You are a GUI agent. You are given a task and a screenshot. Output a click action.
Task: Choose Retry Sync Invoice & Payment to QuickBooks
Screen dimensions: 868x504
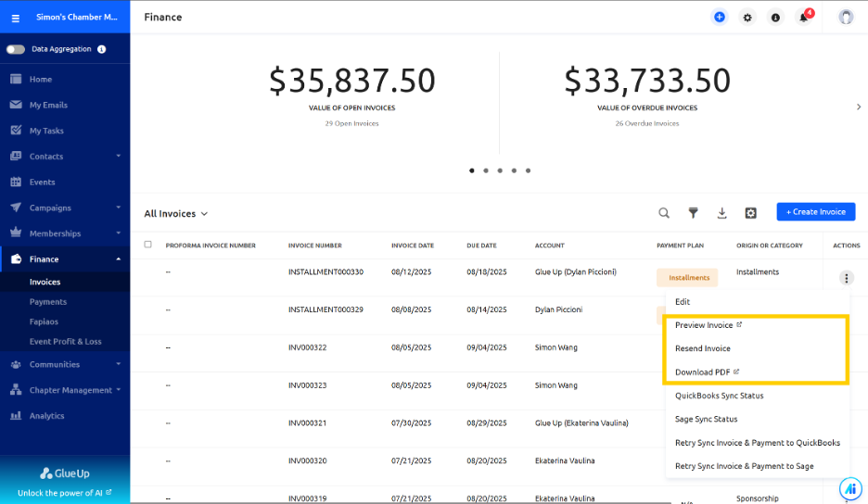coord(757,443)
